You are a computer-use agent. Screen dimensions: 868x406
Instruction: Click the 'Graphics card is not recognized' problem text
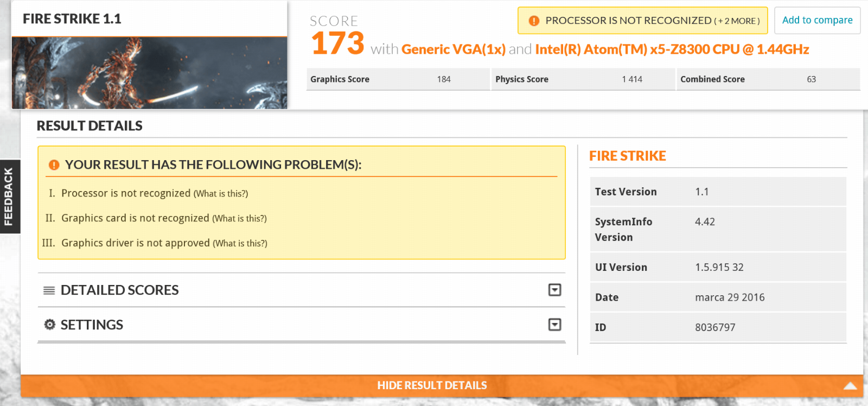pyautogui.click(x=135, y=218)
